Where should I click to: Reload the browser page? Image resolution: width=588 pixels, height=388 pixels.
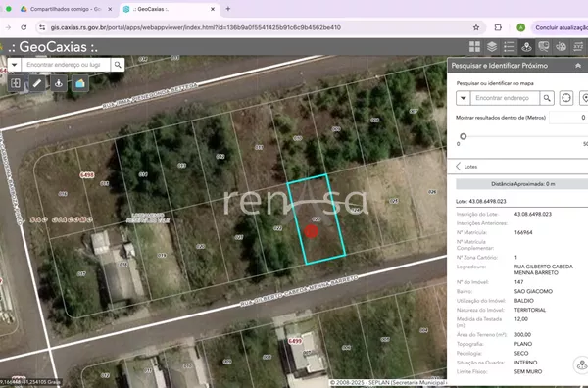24,27
